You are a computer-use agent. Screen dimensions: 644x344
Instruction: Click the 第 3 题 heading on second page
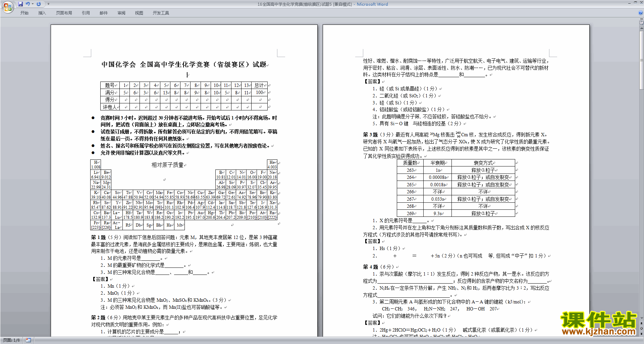point(370,135)
